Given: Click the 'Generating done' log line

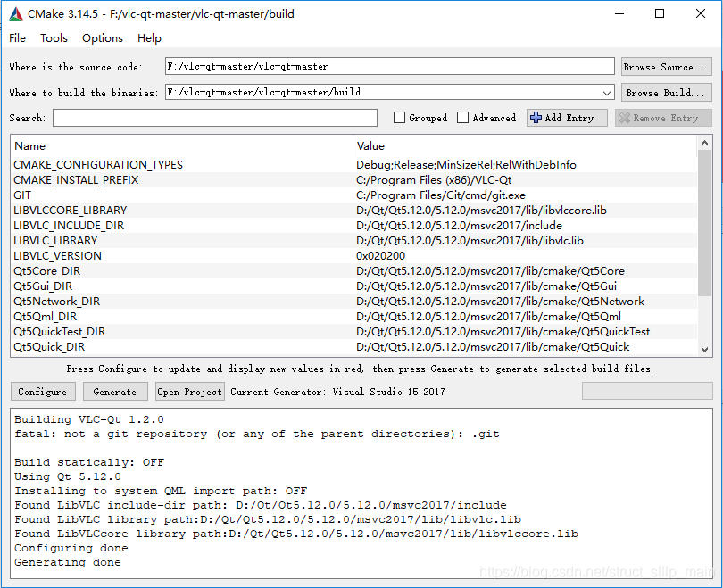Looking at the screenshot, I should pos(68,563).
